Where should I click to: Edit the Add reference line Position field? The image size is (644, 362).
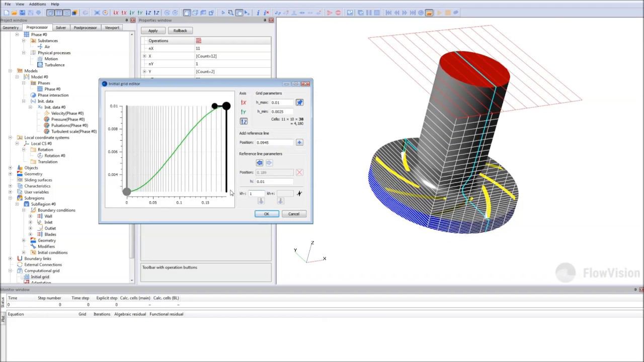click(x=275, y=143)
